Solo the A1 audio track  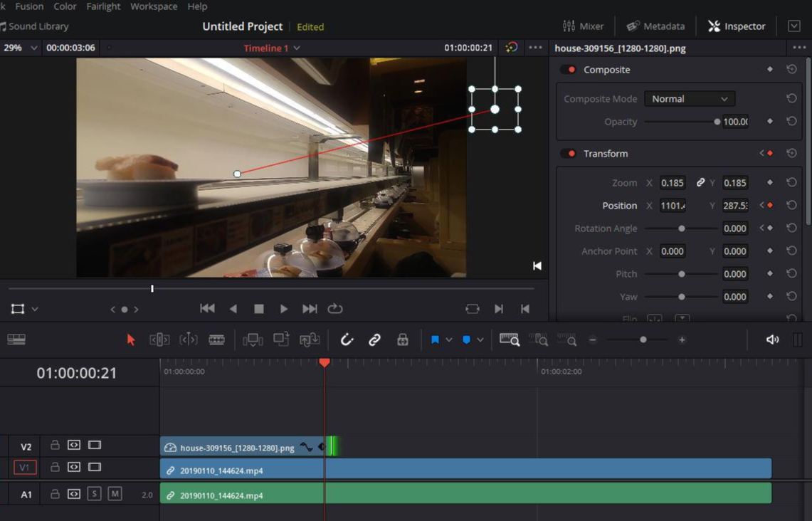[94, 494]
